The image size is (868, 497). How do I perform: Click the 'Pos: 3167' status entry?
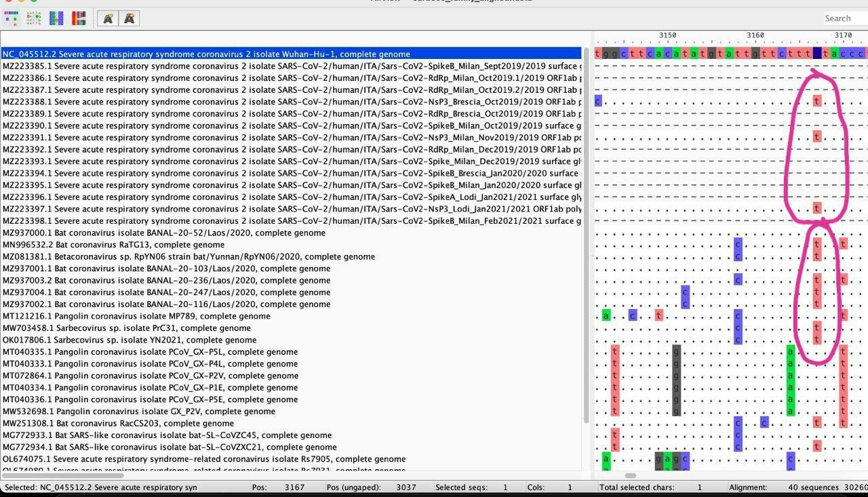[278, 487]
